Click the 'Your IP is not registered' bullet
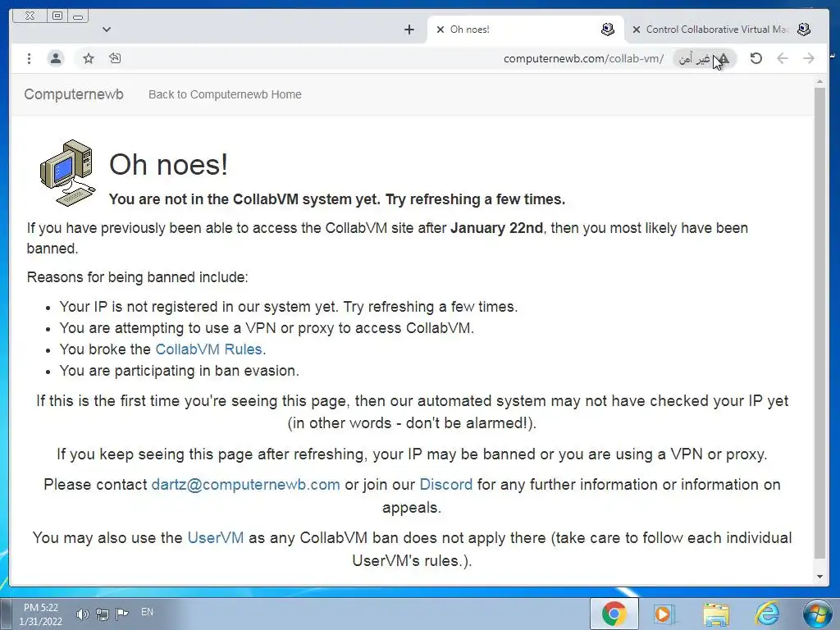This screenshot has height=630, width=840. tap(288, 307)
